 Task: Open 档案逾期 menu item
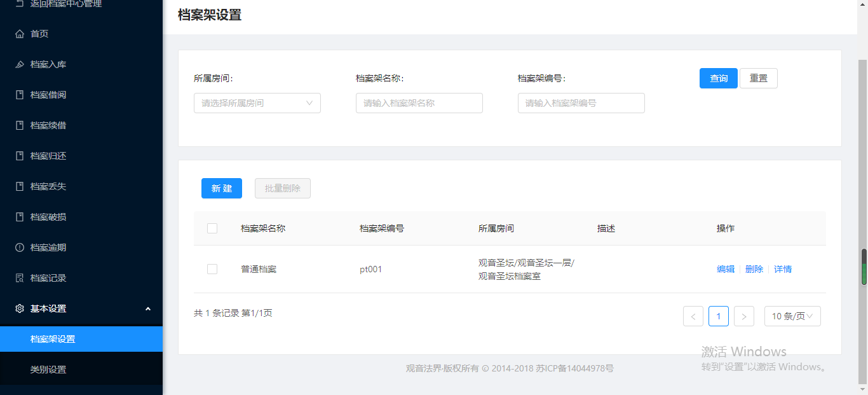pos(81,247)
